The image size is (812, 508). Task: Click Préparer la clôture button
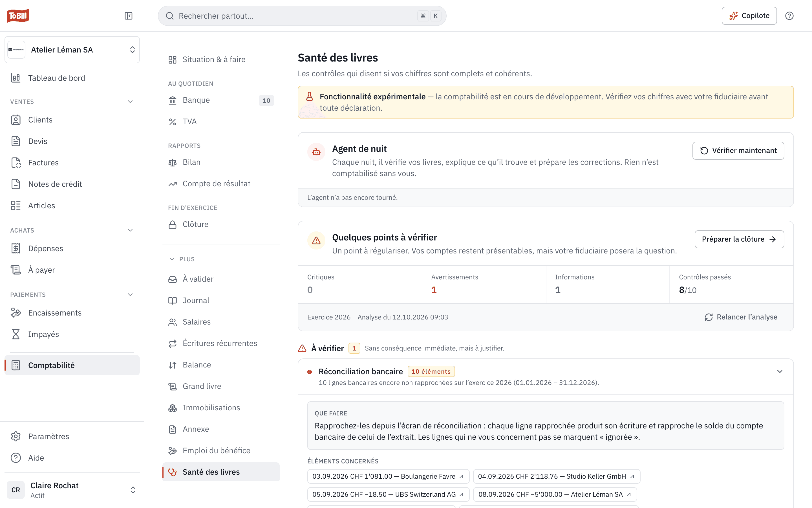click(739, 239)
